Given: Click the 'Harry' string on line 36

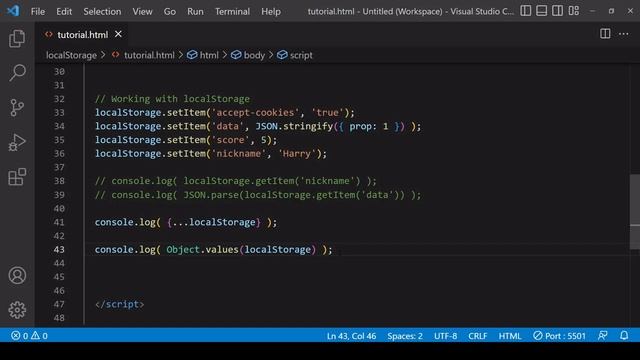Looking at the screenshot, I should 297,153.
